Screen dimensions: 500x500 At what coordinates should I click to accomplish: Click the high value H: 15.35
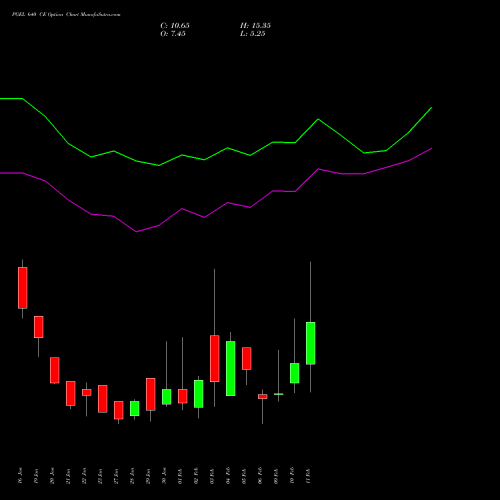click(x=255, y=26)
